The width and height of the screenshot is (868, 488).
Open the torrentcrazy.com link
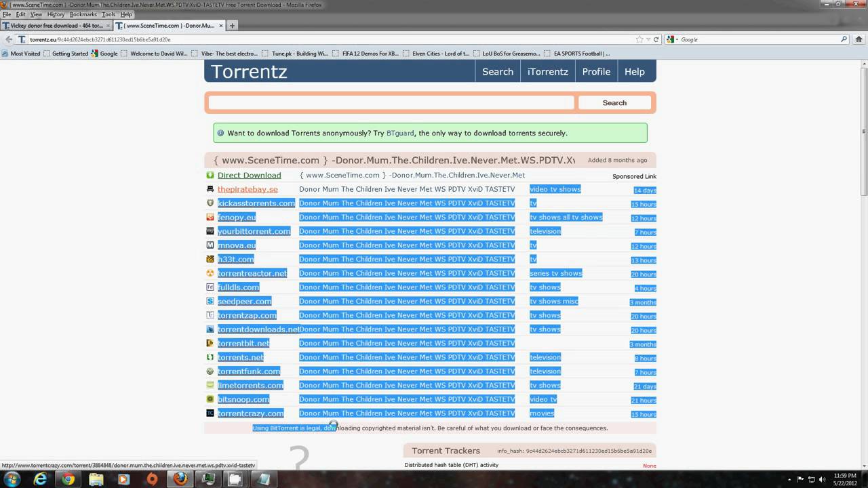(x=251, y=413)
